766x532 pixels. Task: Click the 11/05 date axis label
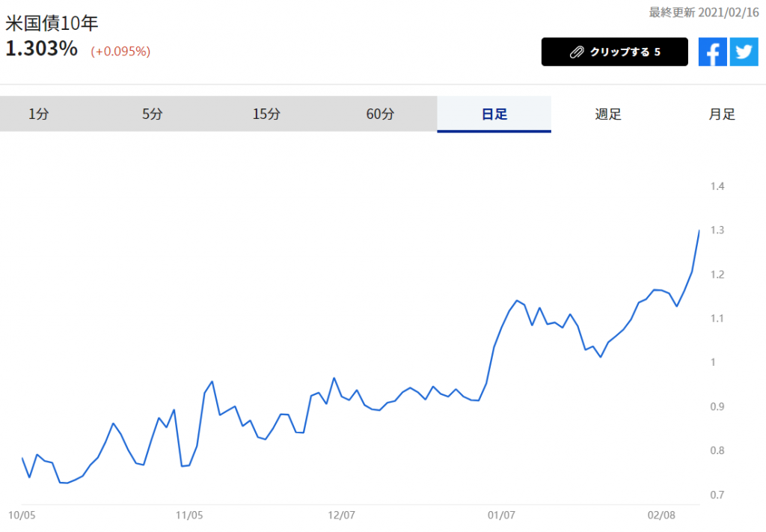pyautogui.click(x=189, y=516)
